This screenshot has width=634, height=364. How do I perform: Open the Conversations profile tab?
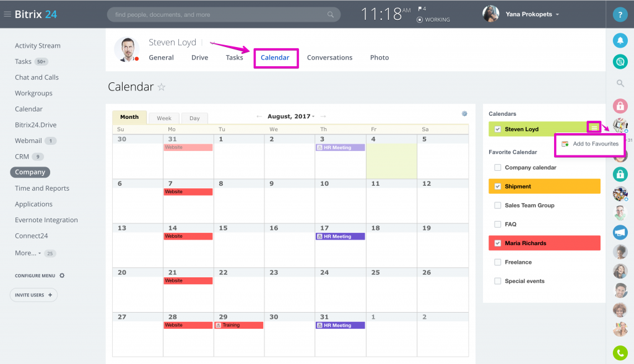(329, 58)
